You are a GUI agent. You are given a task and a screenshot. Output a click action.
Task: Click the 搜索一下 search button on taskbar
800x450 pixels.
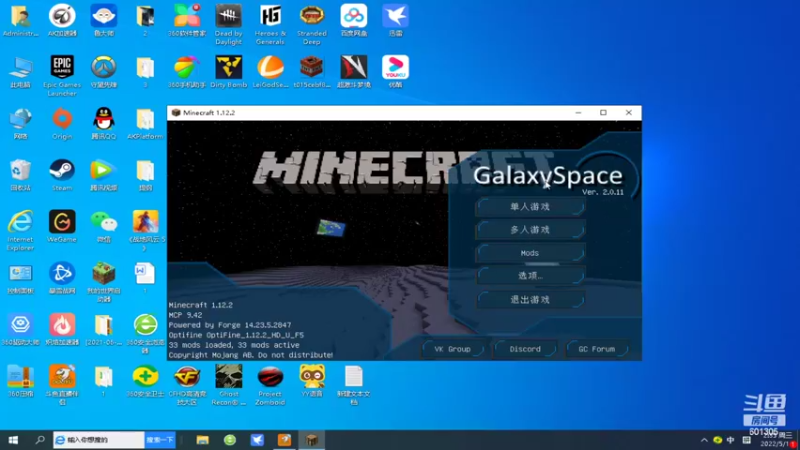point(160,440)
